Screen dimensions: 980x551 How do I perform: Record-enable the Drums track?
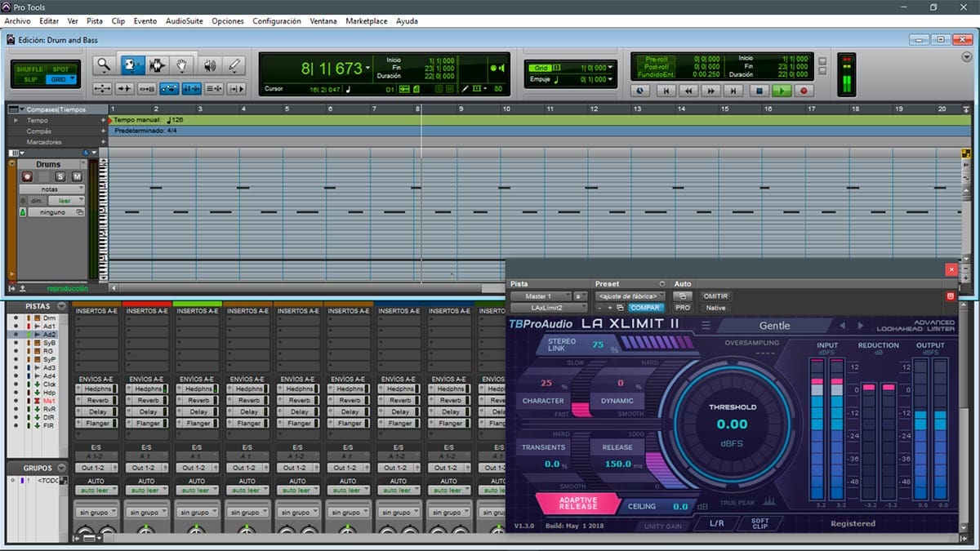pyautogui.click(x=28, y=176)
